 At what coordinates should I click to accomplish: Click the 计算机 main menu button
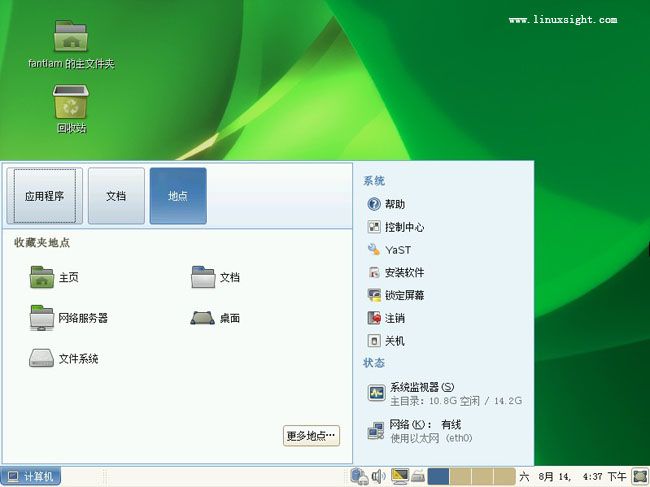(x=31, y=477)
